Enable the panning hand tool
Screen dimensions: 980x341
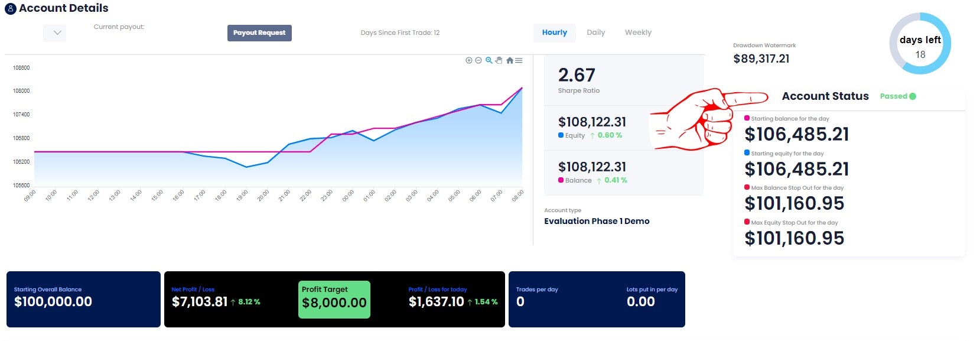(x=499, y=60)
